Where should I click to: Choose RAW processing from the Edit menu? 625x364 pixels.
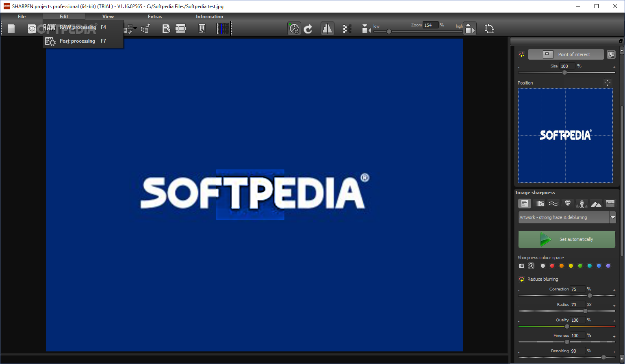click(x=83, y=27)
